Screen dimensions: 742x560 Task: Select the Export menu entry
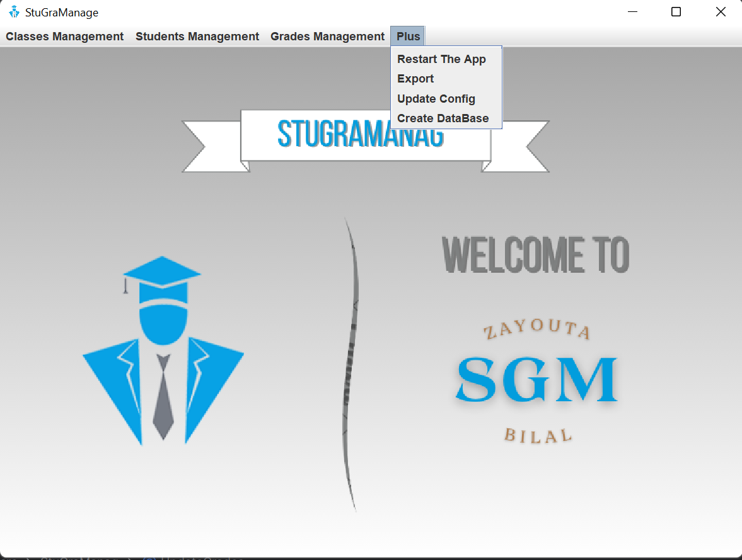point(446,79)
